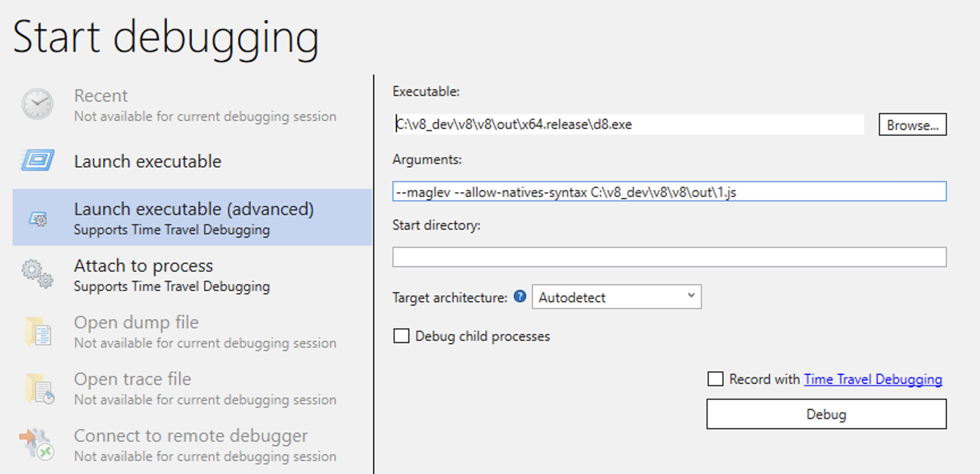Choose the Launch executable (advanced) label
Screen dimensions: 980x474
coord(193,209)
